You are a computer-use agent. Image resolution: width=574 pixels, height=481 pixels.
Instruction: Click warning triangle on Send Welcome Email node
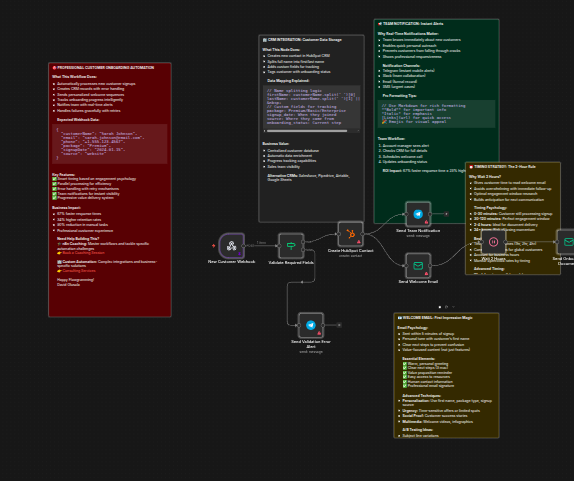coord(426,273)
